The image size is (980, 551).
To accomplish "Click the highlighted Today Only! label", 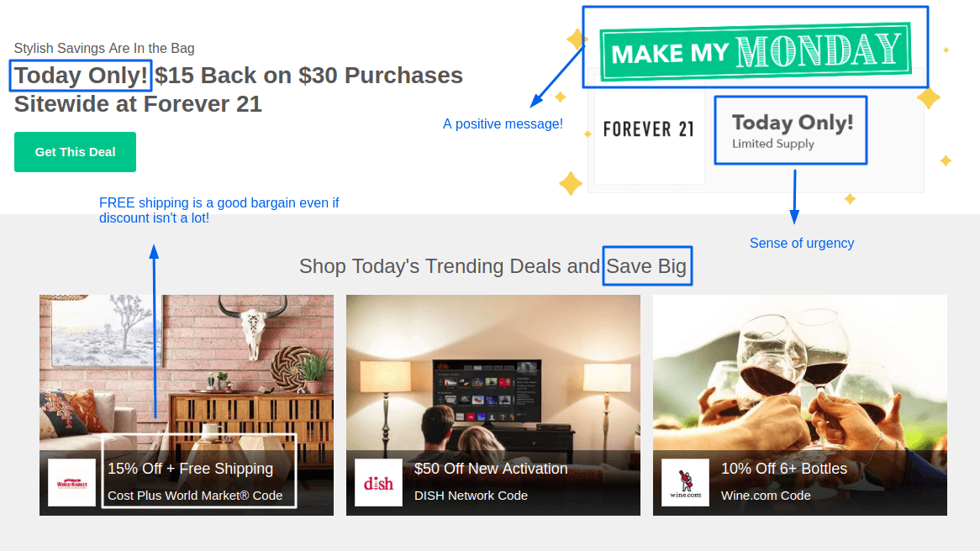I will coord(80,76).
